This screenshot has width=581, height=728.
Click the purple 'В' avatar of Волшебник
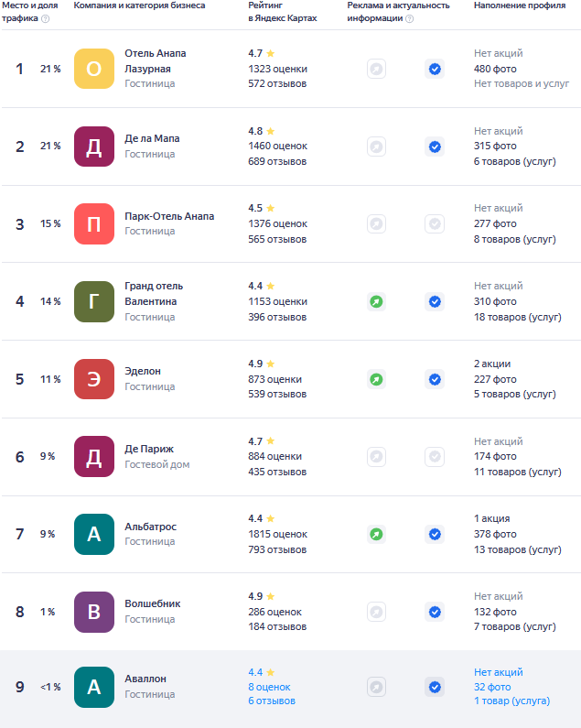point(94,612)
